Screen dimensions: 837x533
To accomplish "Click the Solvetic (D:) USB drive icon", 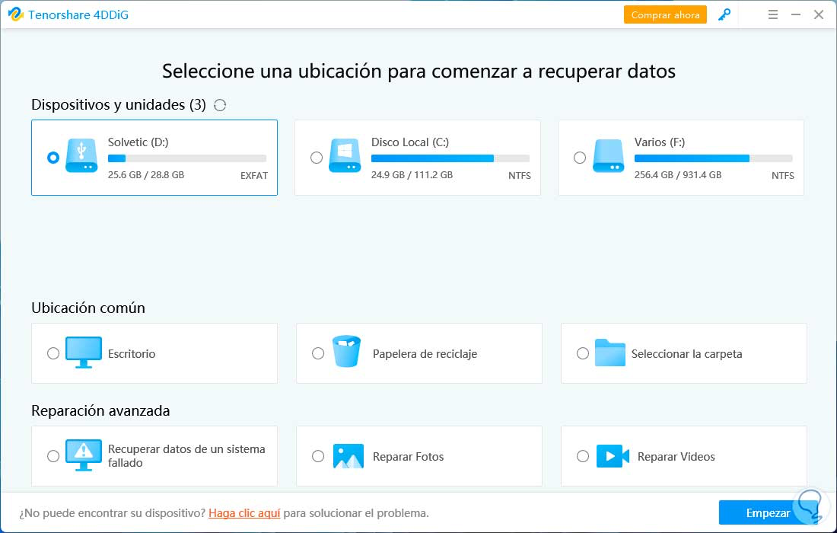I will 81,157.
